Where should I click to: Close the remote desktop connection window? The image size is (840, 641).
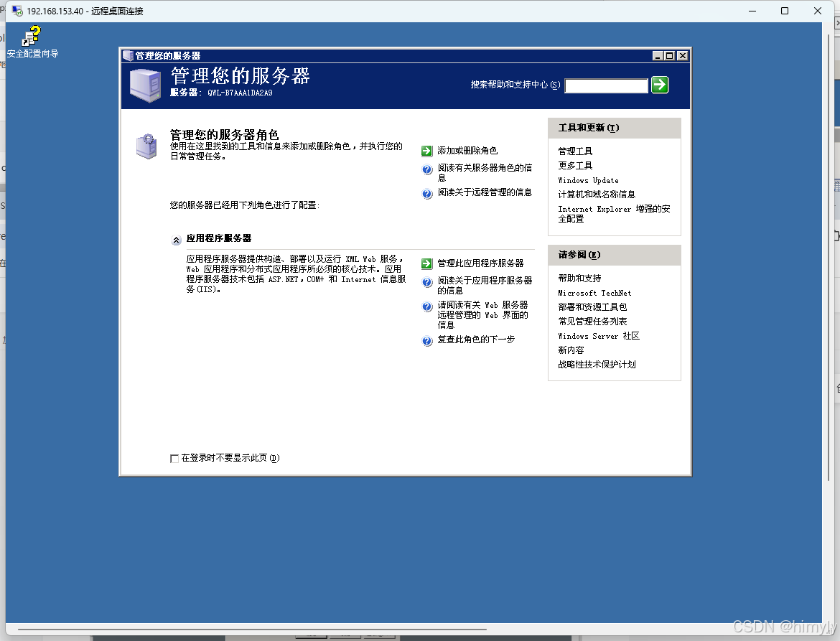(818, 11)
